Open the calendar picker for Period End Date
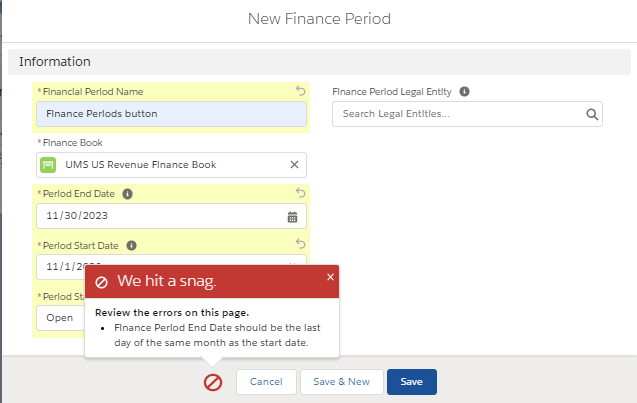 [x=293, y=216]
